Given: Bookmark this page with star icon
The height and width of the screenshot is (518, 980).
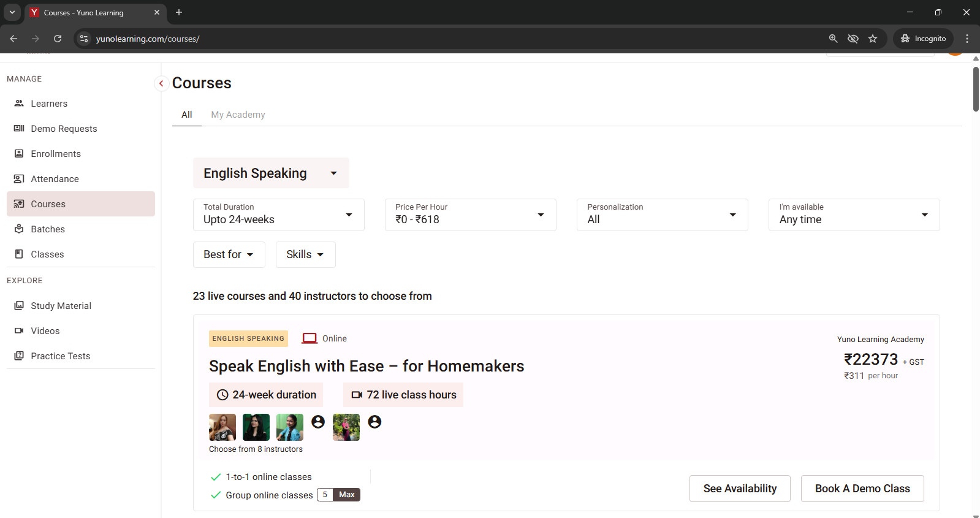Looking at the screenshot, I should pyautogui.click(x=873, y=39).
